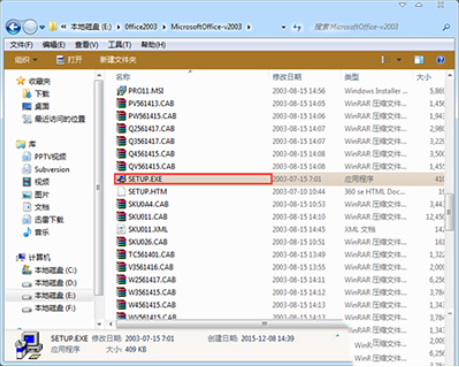Select the SETUP.EXE file icon
This screenshot has width=459, height=367.
(x=121, y=179)
